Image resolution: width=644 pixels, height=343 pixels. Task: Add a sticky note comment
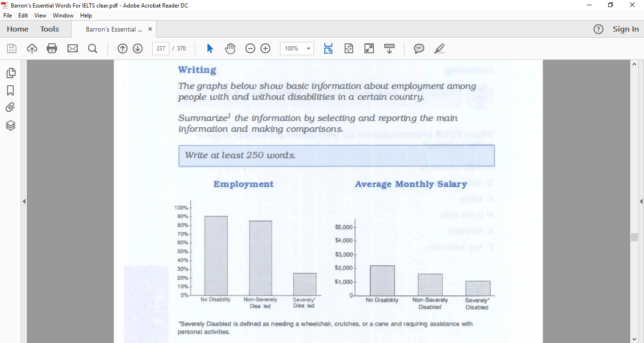tap(419, 49)
